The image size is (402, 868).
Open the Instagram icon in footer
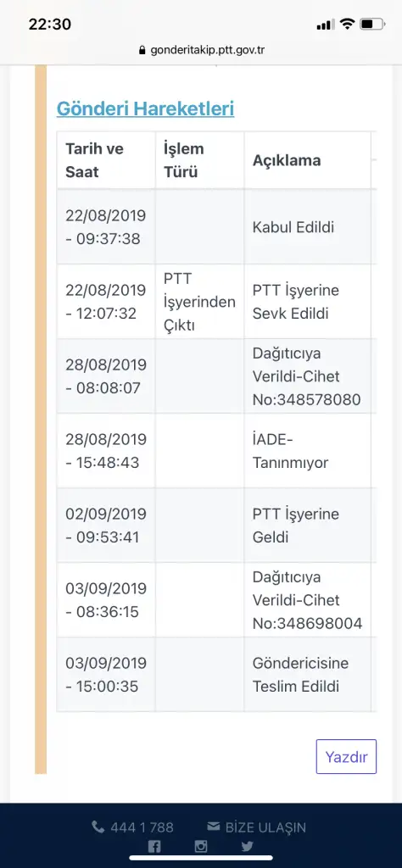click(x=201, y=847)
